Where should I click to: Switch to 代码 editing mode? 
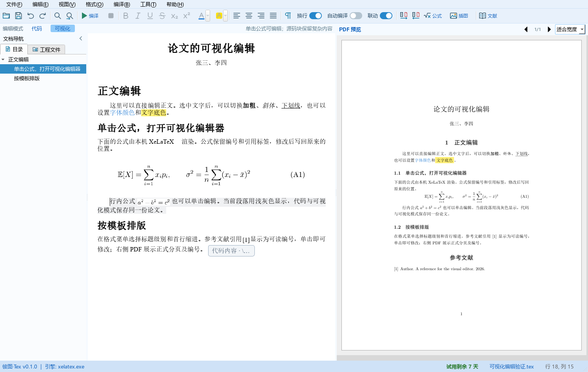pyautogui.click(x=37, y=29)
